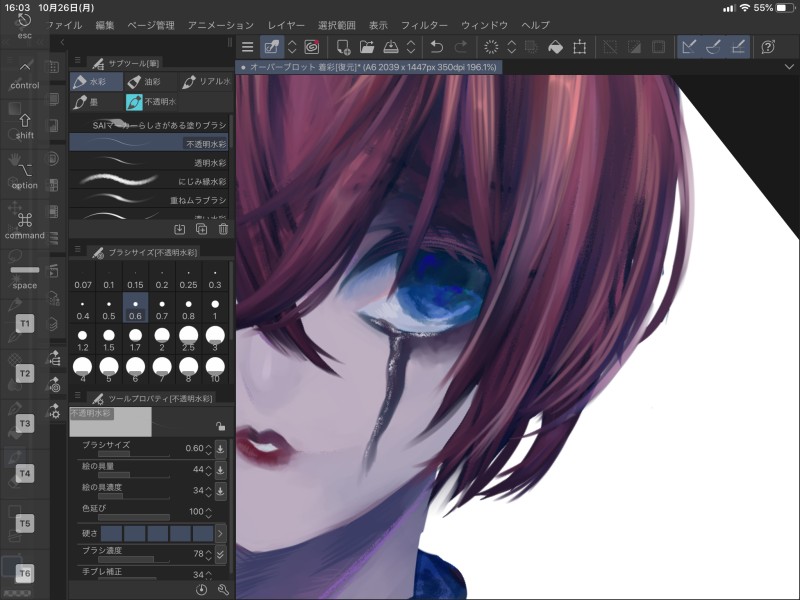The height and width of the screenshot is (600, 800).
Task: Choose brush size preset 0.6
Action: tap(135, 308)
